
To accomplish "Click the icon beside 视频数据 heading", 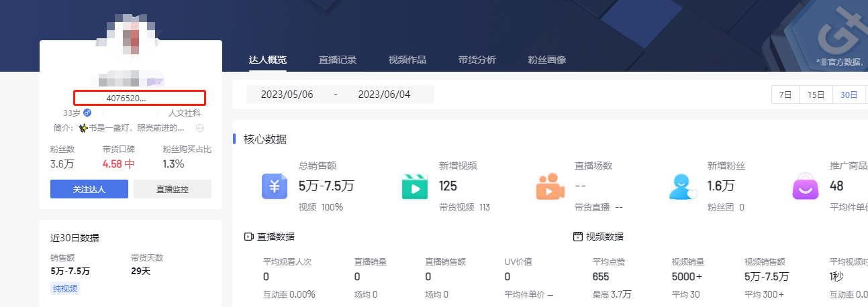I will (577, 237).
